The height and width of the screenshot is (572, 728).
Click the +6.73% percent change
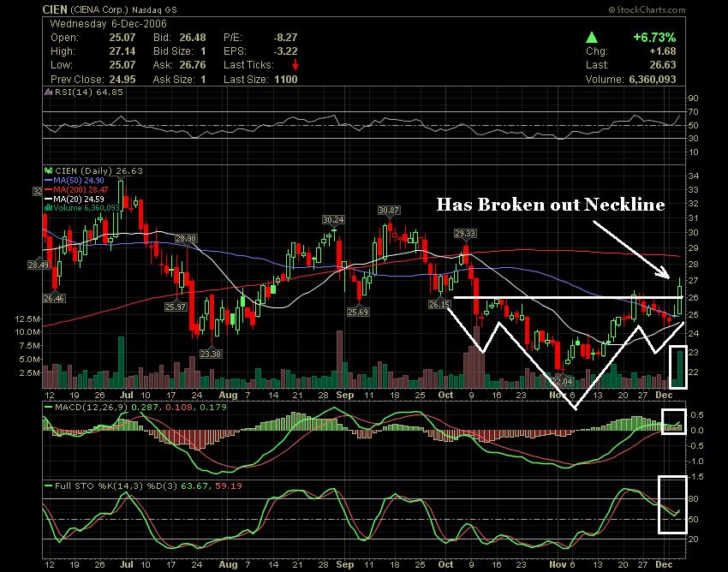(x=654, y=38)
